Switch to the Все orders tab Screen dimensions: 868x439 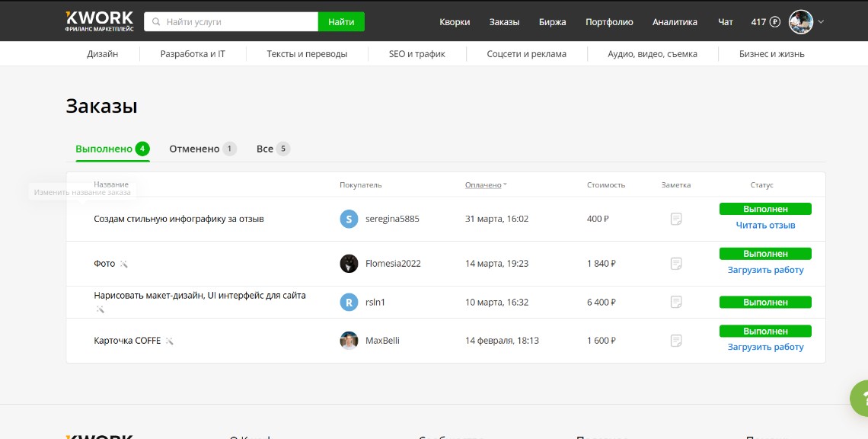pos(265,149)
